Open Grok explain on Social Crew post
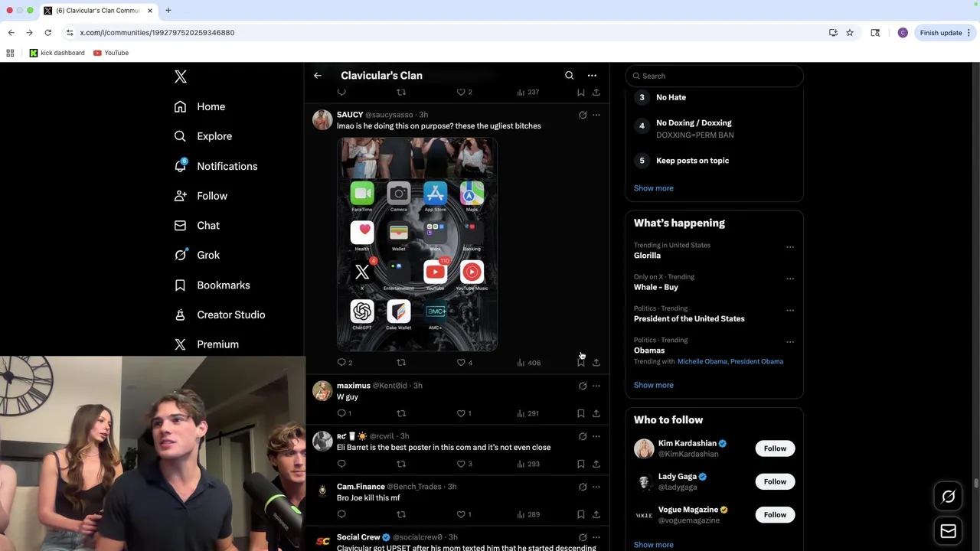 583,537
